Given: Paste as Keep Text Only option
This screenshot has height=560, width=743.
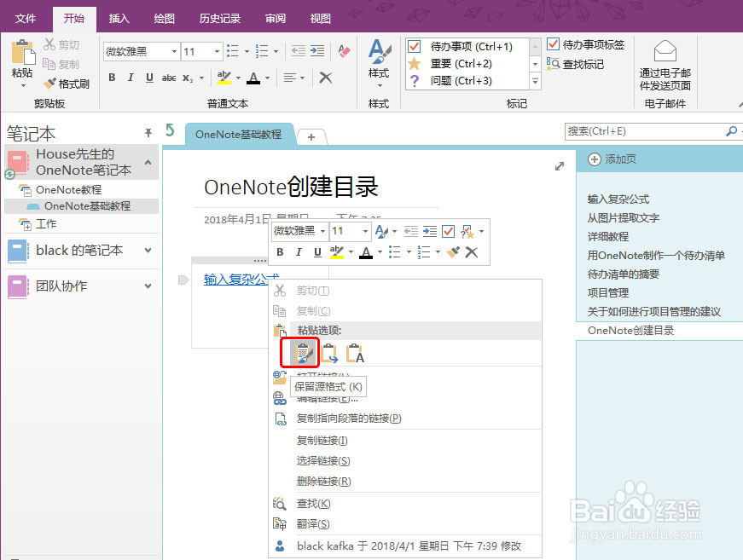Looking at the screenshot, I should click(355, 354).
